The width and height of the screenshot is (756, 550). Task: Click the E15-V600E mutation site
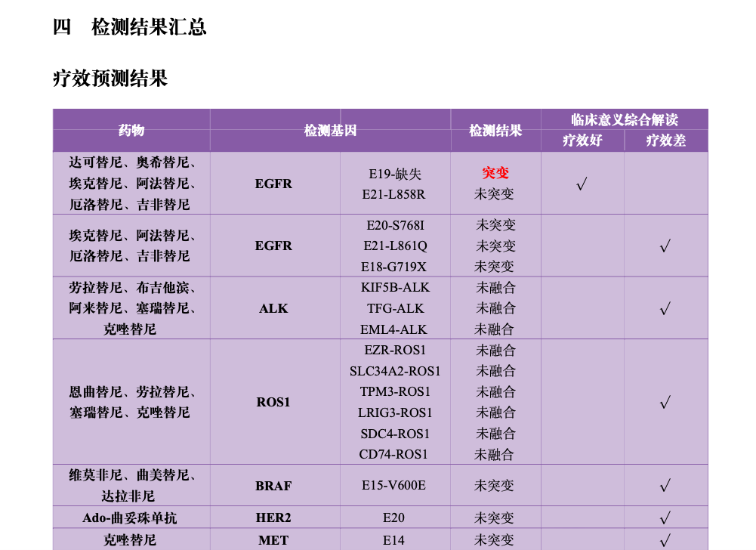click(x=393, y=485)
